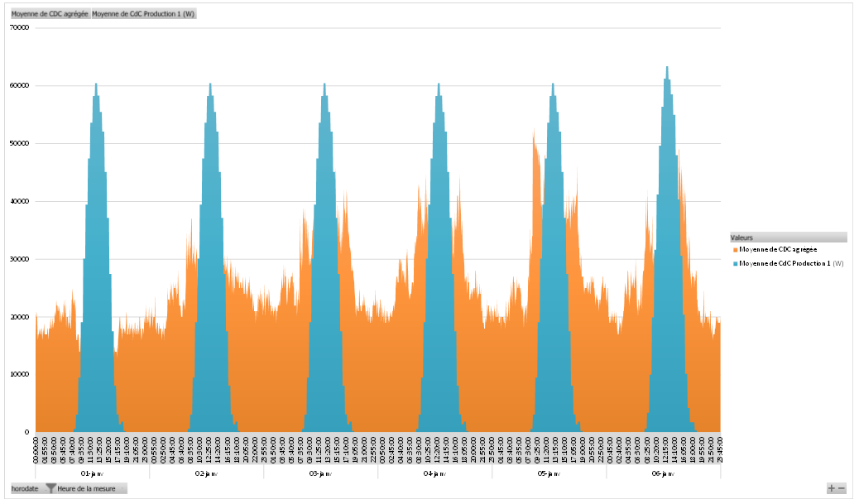Click the 01-janv date axis label
Viewport: 859px width, 504px height.
92,473
